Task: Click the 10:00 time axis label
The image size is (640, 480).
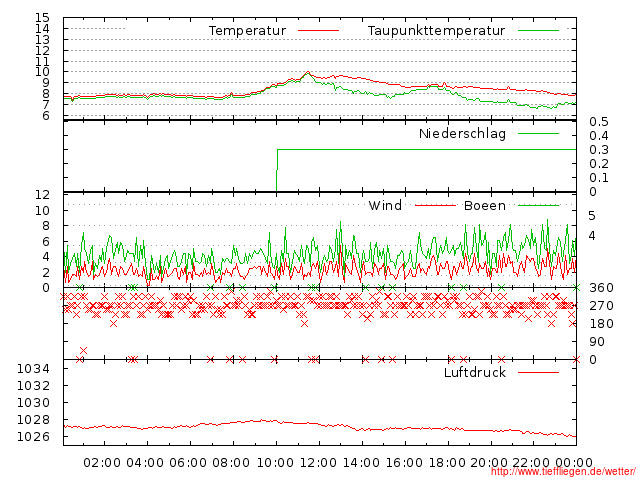Action: 275,463
